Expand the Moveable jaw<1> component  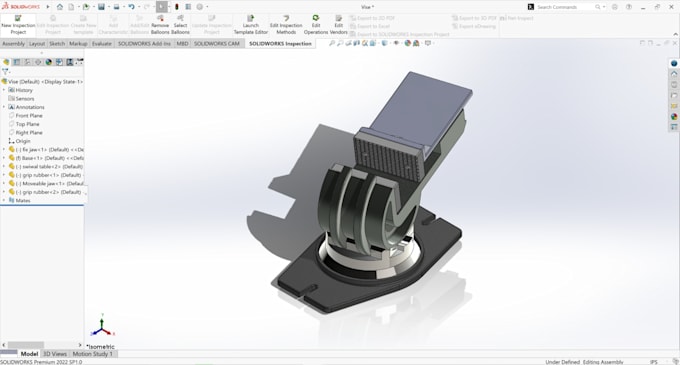coord(4,183)
